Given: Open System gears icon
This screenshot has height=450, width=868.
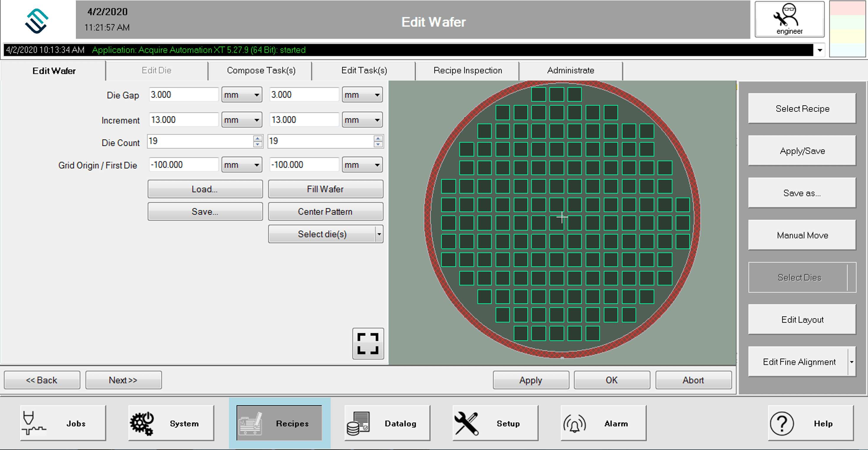Looking at the screenshot, I should pyautogui.click(x=142, y=423).
